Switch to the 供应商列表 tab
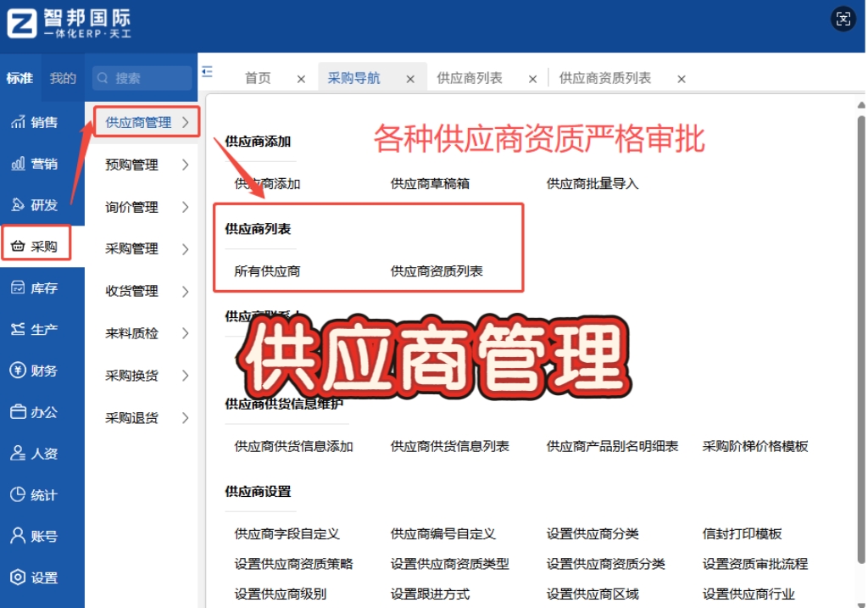The height and width of the screenshot is (608, 868). pyautogui.click(x=470, y=78)
